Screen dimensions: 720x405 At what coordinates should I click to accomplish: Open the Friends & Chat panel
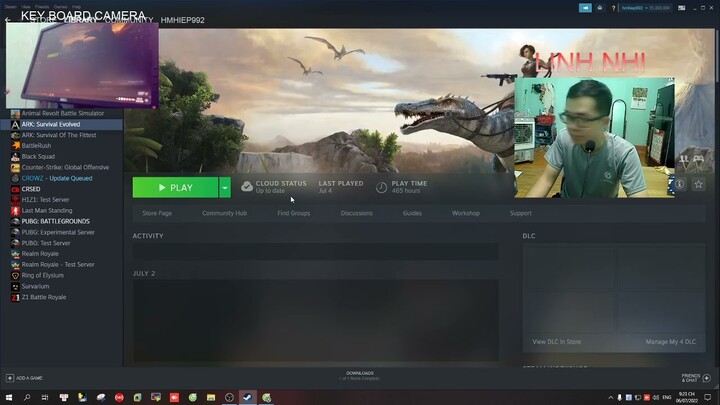pyautogui.click(x=696, y=377)
